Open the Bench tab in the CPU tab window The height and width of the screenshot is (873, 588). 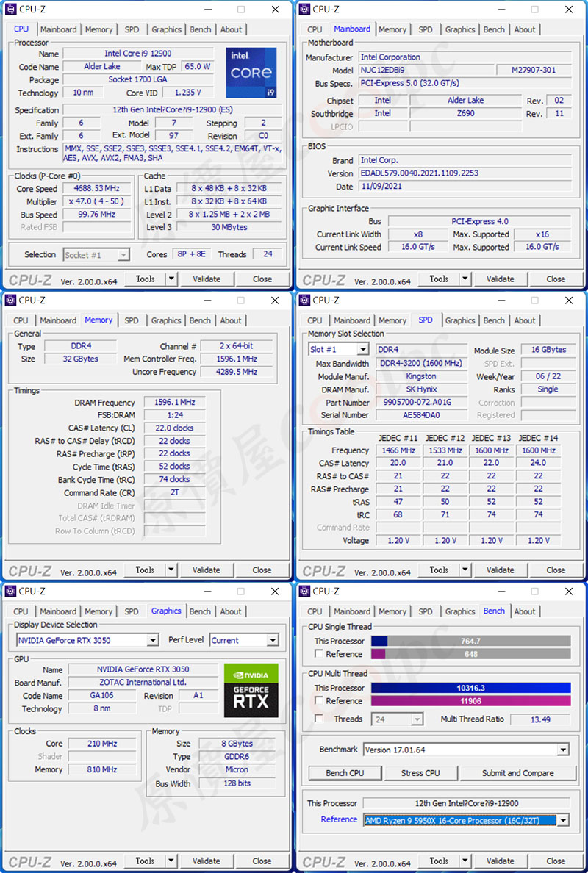201,29
